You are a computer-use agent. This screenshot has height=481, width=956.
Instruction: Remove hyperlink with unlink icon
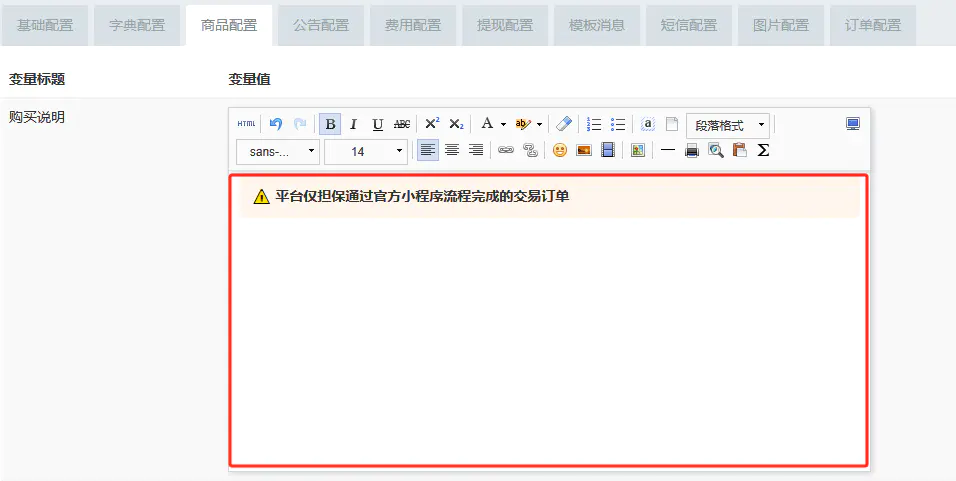click(530, 150)
